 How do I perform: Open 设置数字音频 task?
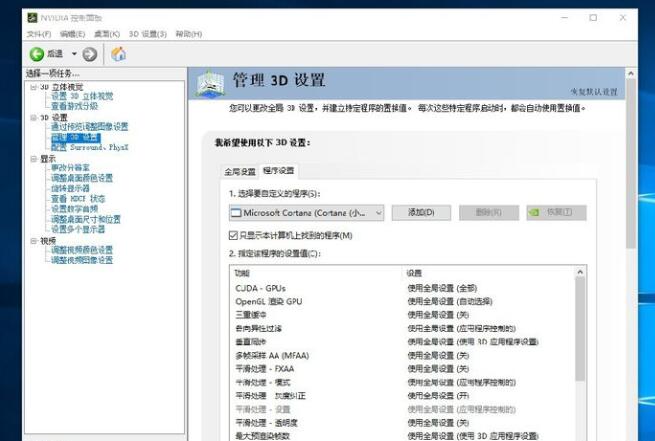74,209
